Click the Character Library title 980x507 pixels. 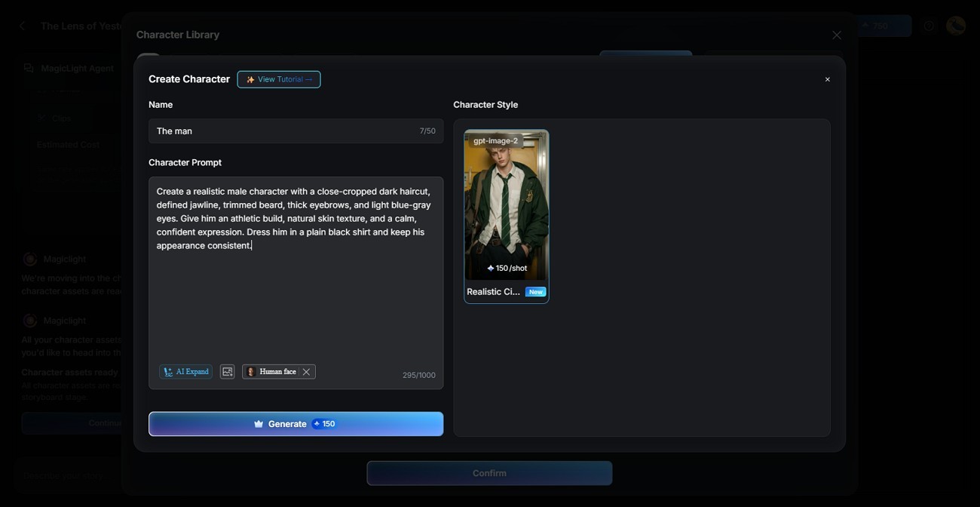point(178,35)
